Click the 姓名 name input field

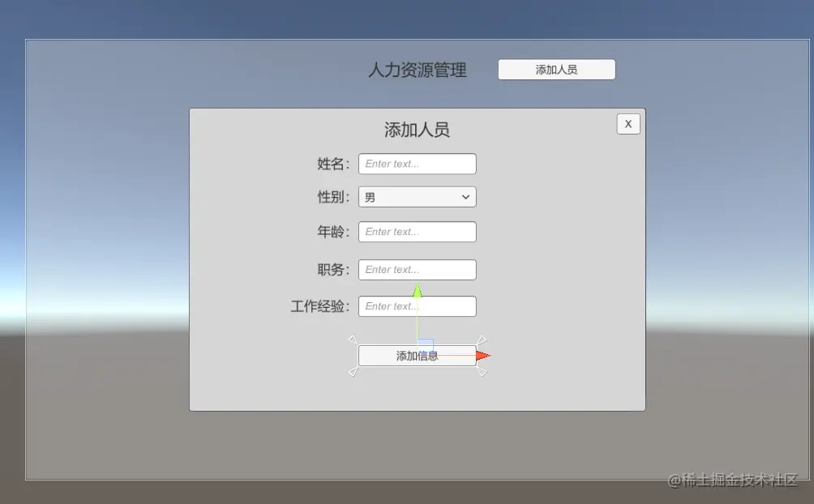point(417,164)
